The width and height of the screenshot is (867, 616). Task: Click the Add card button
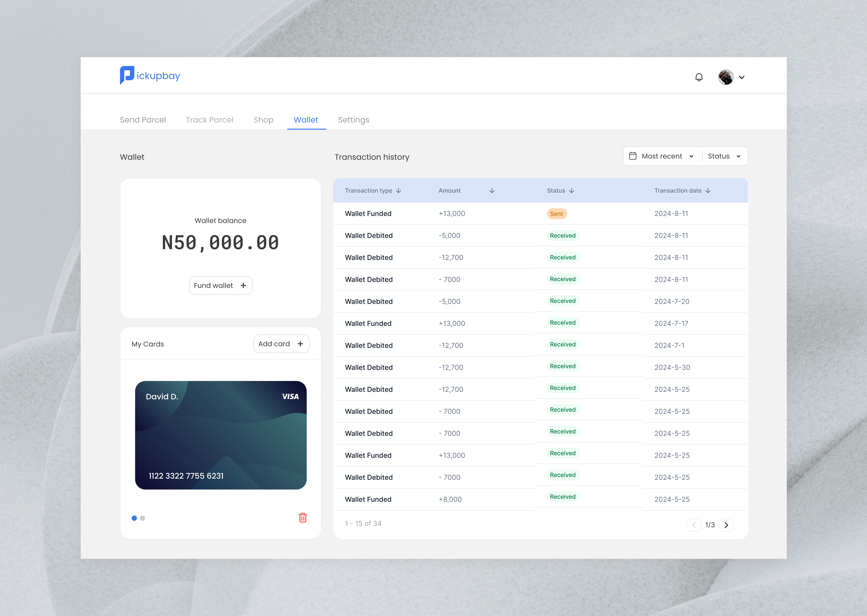(x=281, y=344)
